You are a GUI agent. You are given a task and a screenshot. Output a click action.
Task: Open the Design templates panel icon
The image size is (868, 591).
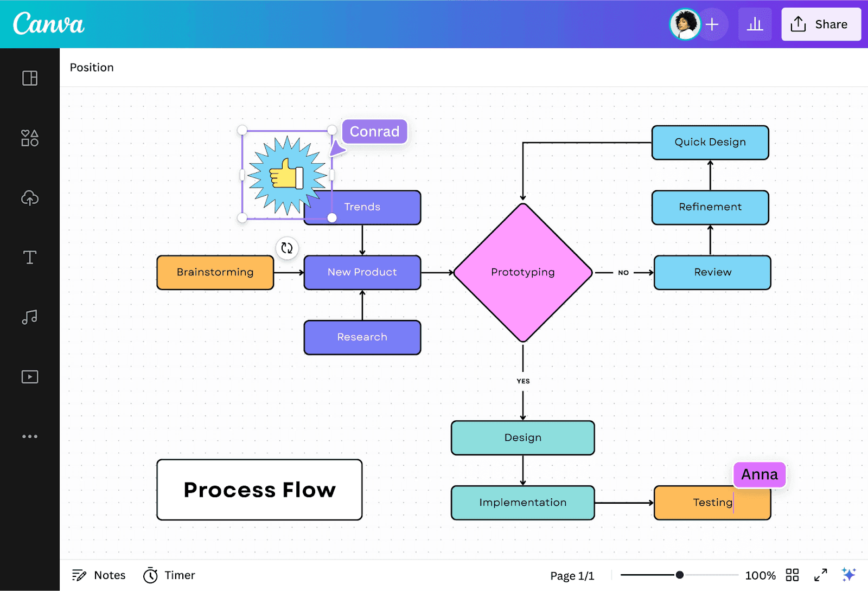30,78
